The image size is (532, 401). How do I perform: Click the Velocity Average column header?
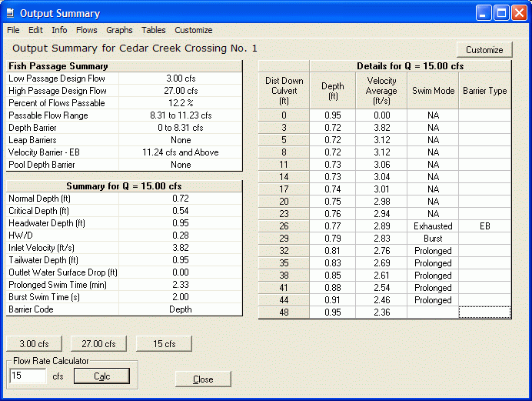click(381, 91)
